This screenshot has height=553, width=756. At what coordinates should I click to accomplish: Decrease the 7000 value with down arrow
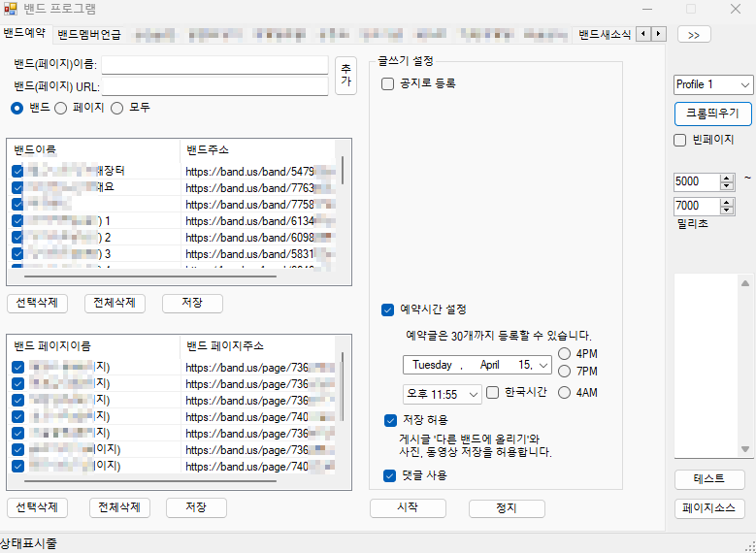(727, 210)
